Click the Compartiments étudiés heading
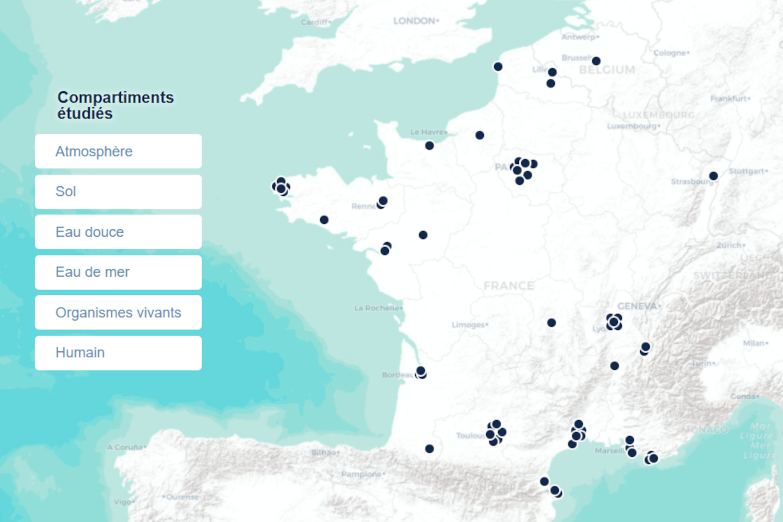Viewport: 783px width, 522px height. 115,105
